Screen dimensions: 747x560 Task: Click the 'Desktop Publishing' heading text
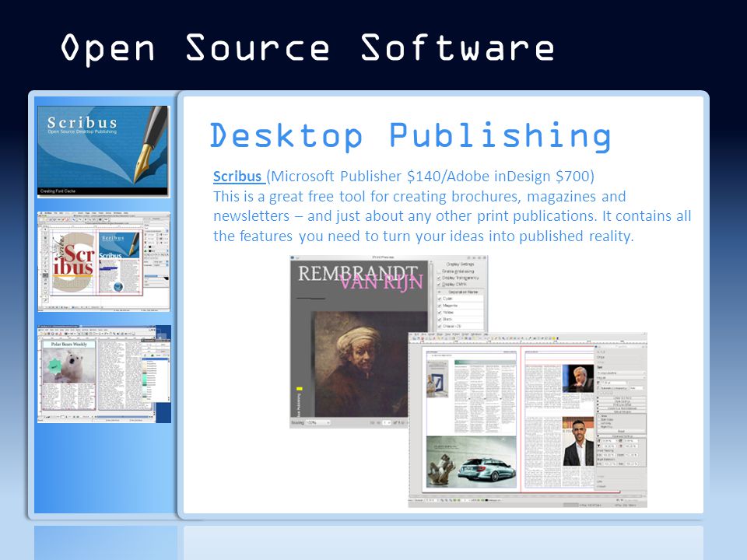click(411, 136)
